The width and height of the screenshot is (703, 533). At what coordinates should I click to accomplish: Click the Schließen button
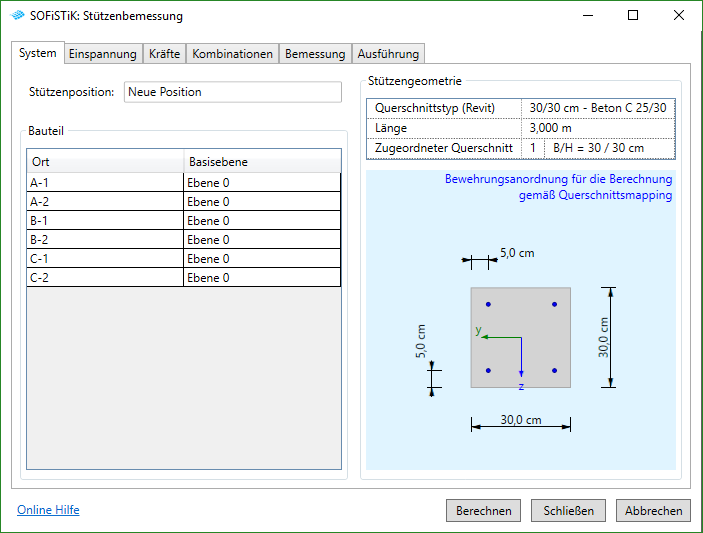click(x=568, y=510)
